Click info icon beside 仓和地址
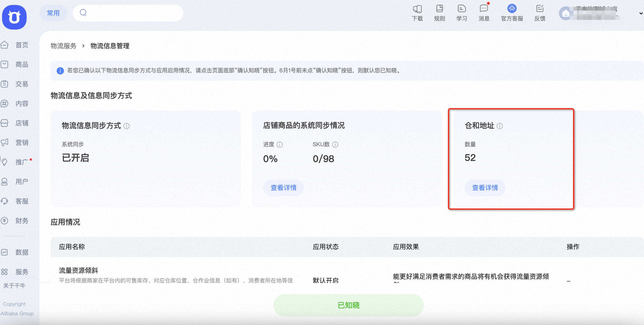The image size is (644, 325). pos(500,126)
